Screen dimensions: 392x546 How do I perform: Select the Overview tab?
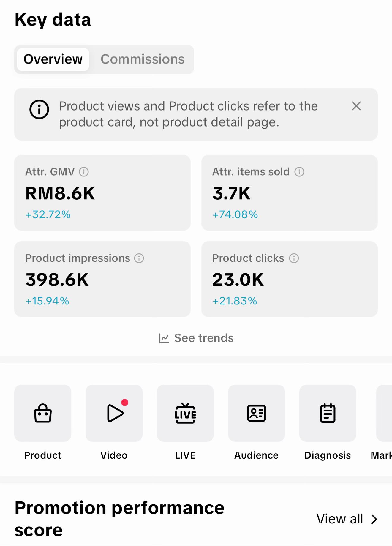pyautogui.click(x=53, y=59)
